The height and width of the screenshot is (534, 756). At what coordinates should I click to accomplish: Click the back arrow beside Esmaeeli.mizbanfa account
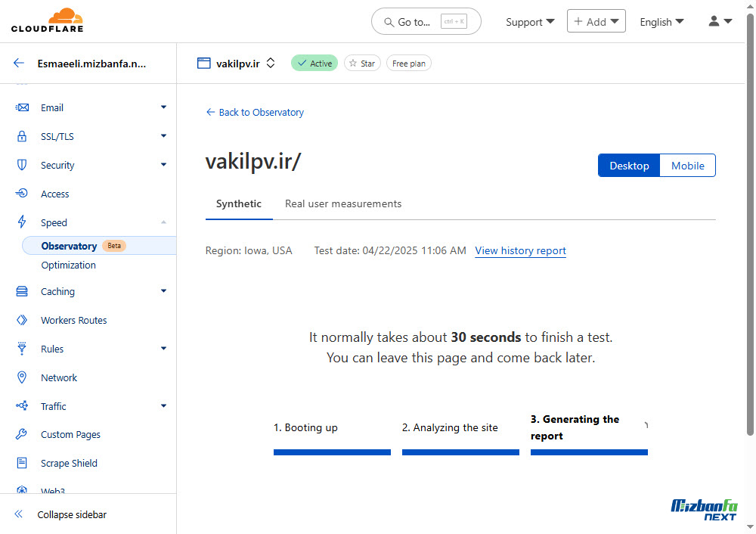coord(19,64)
